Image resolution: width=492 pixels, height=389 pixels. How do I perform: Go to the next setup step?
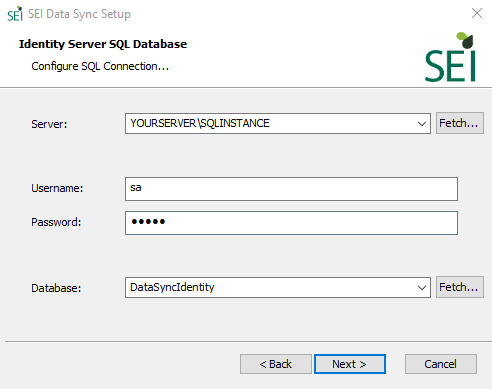pyautogui.click(x=350, y=364)
